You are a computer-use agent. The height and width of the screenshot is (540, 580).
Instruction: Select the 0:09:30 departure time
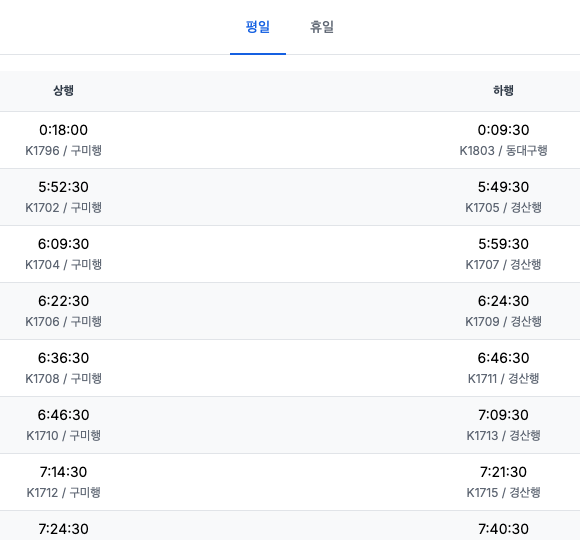(503, 130)
